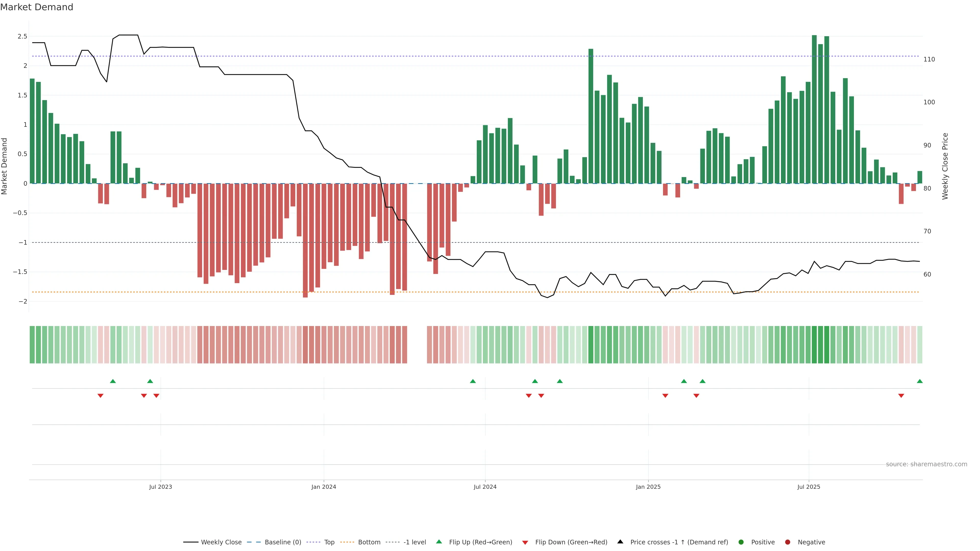Click the Flip Down red triangle legend icon
The width and height of the screenshot is (980, 551).
coord(525,542)
